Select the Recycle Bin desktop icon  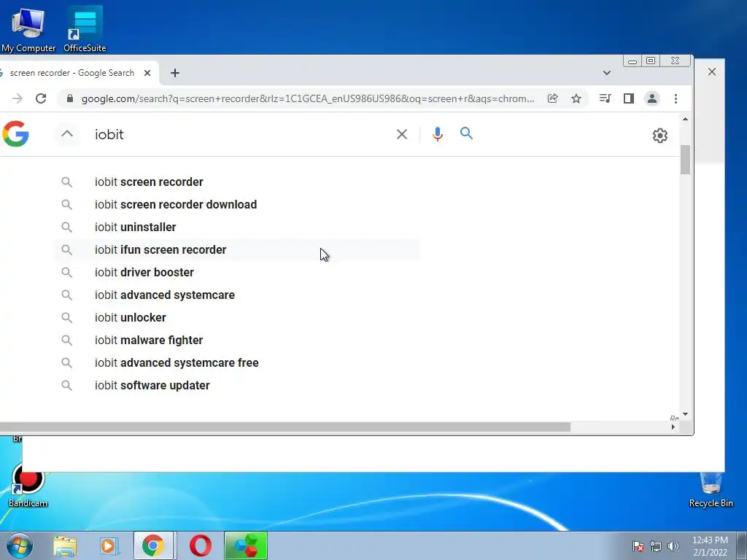[x=711, y=489]
